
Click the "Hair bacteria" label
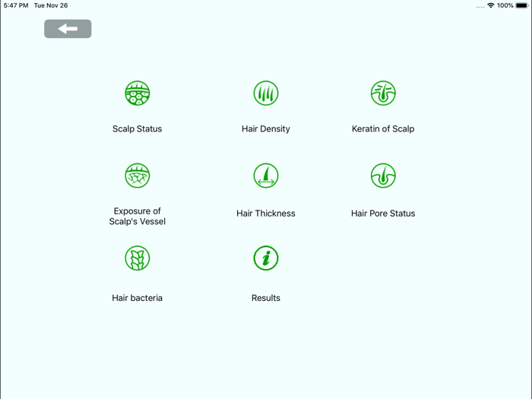(x=138, y=298)
